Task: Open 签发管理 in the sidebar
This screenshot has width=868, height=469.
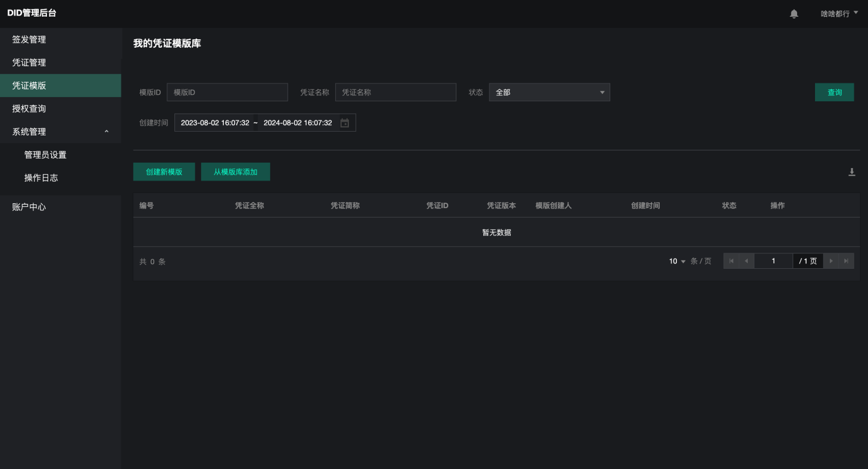Action: [29, 39]
